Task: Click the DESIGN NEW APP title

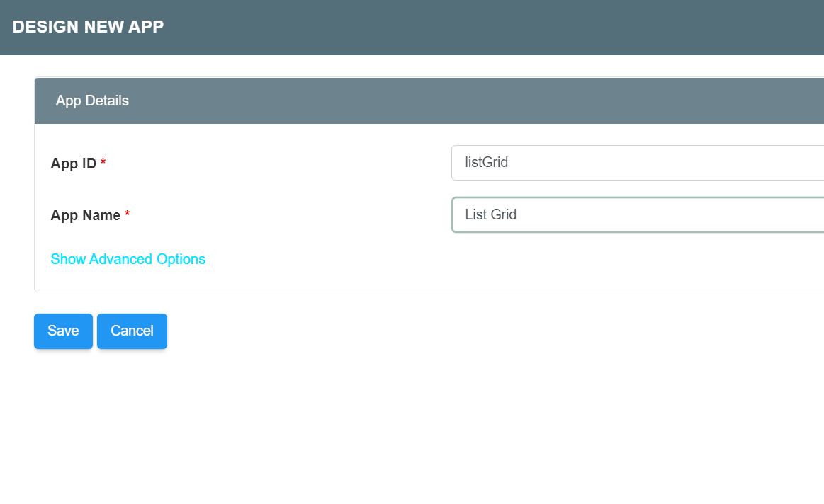Action: 89,27
